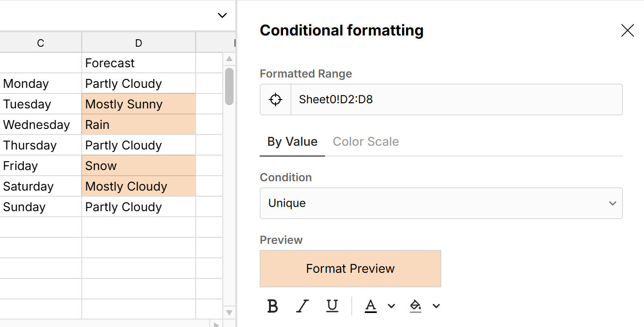The height and width of the screenshot is (327, 644).
Task: Apply bold formatting in the preview toolbar
Action: (x=272, y=306)
